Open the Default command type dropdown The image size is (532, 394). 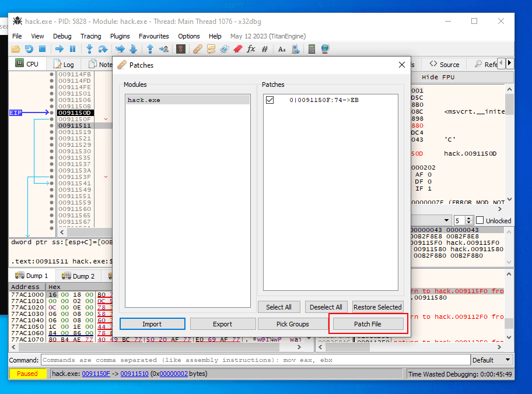(x=506, y=360)
